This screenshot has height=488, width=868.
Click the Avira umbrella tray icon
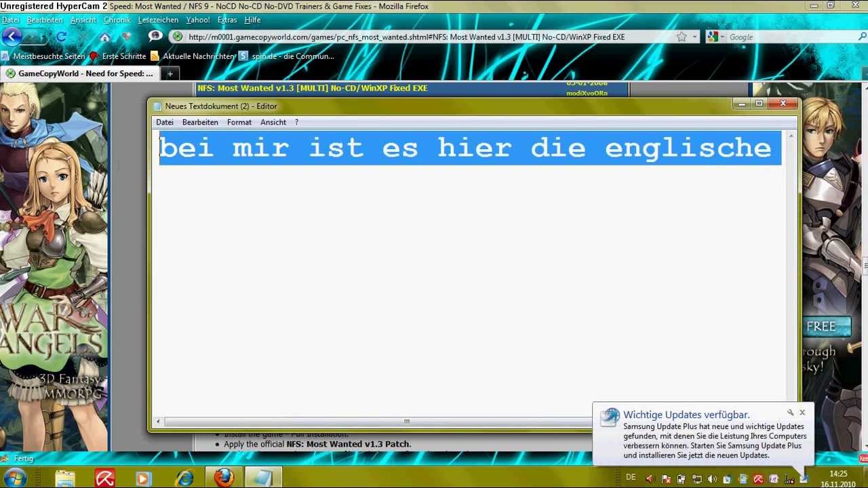[x=758, y=479]
